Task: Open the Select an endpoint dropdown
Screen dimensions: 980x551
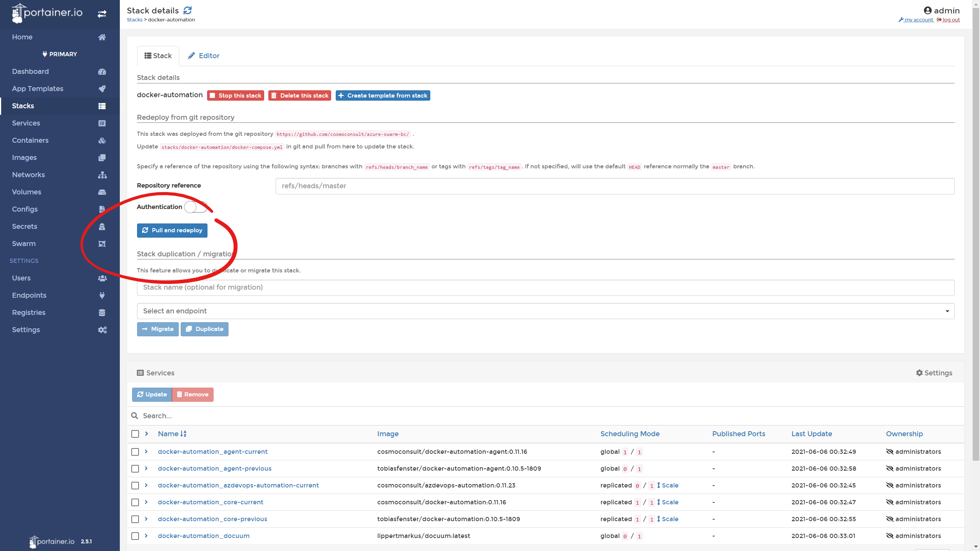Action: coord(545,311)
